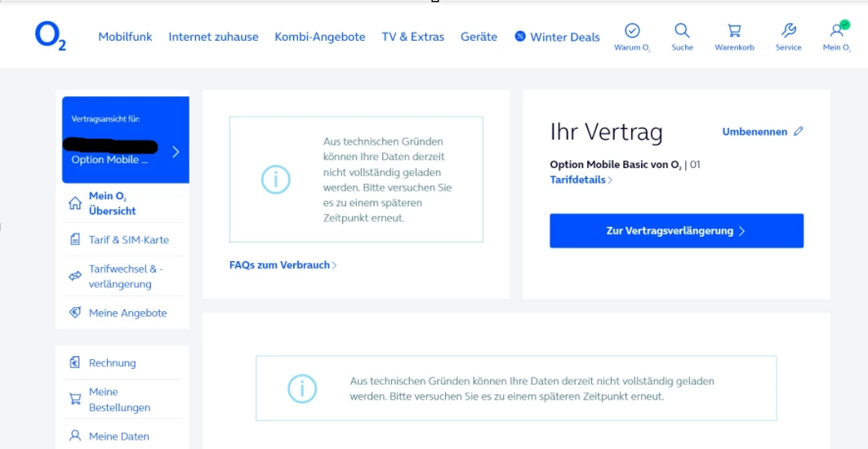Image resolution: width=868 pixels, height=449 pixels.
Task: Click the info icon in the Verbrauch notice
Action: point(276,179)
